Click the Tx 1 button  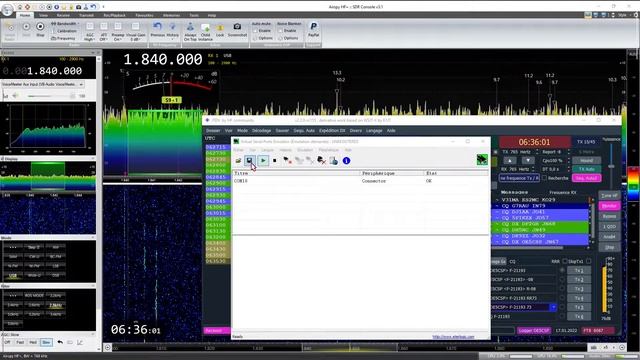coord(579,270)
